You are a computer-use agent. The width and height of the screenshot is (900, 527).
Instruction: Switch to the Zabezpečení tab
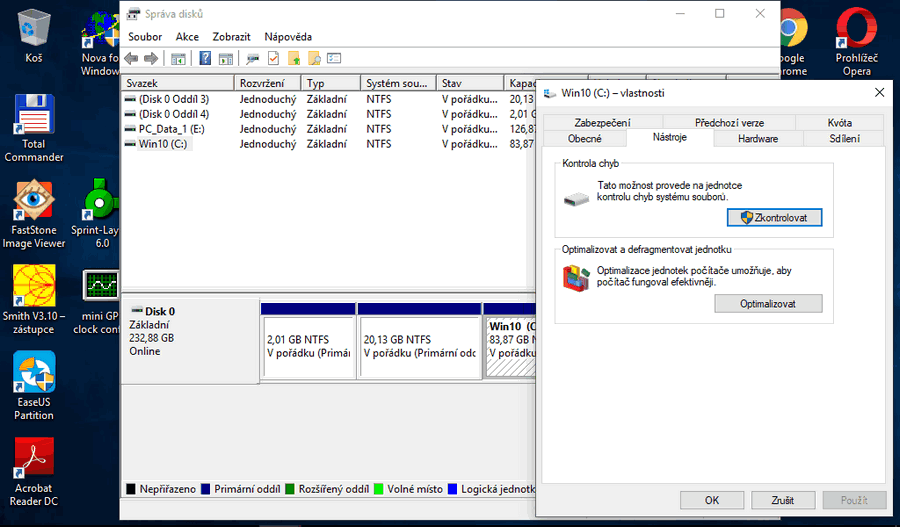(602, 123)
